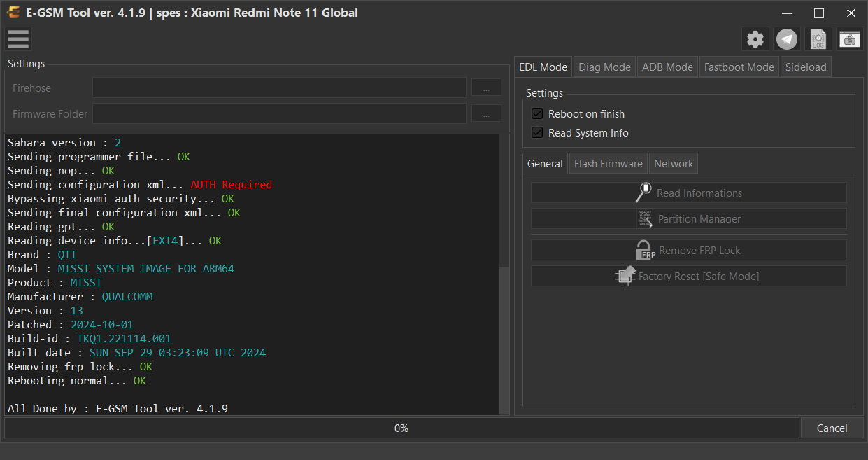Image resolution: width=868 pixels, height=460 pixels.
Task: Open the hamburger main menu
Action: click(18, 39)
